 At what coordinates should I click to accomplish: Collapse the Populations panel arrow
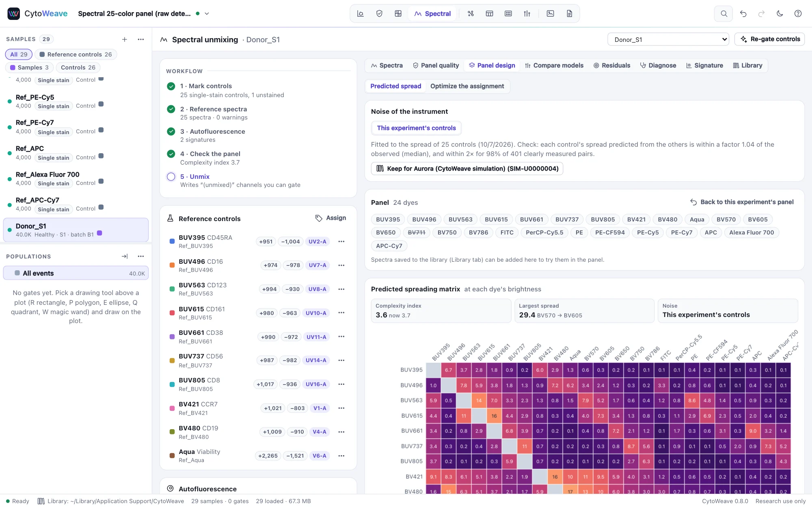[x=125, y=256]
